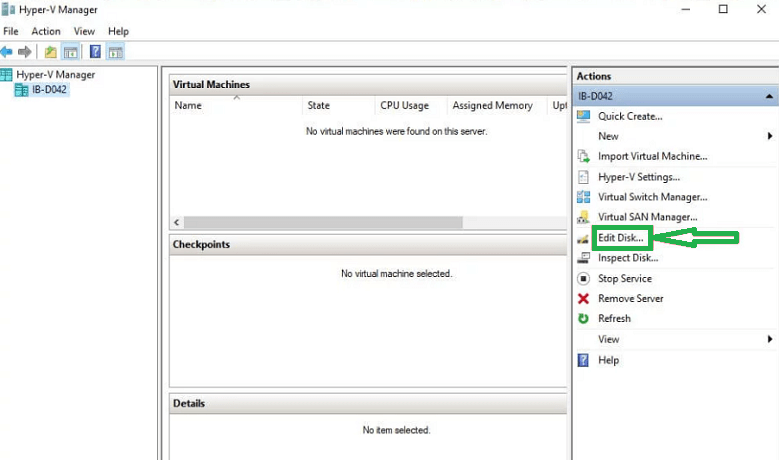
Task: Click the green Refresh icon
Action: [583, 318]
